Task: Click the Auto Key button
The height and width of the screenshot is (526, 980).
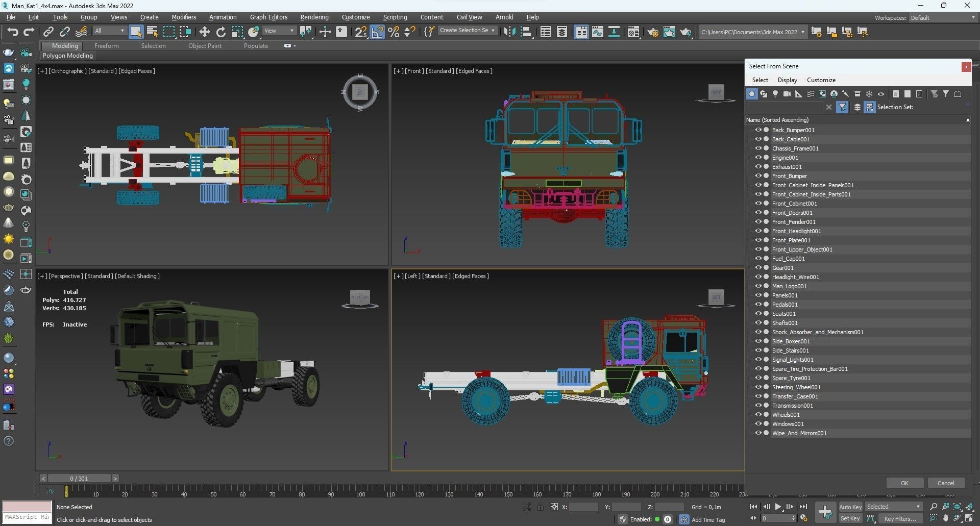Action: point(850,507)
